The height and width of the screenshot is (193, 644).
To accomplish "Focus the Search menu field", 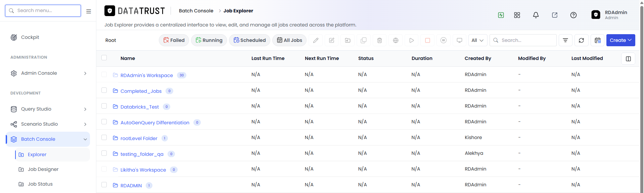I will tap(43, 11).
